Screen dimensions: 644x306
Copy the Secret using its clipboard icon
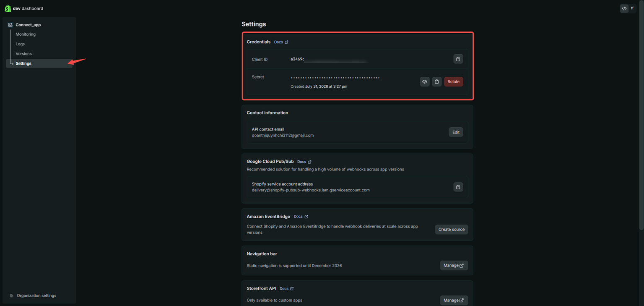437,82
